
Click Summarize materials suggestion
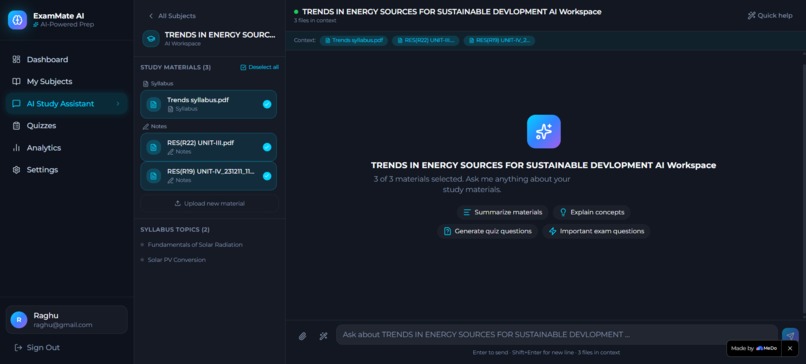pyautogui.click(x=502, y=212)
